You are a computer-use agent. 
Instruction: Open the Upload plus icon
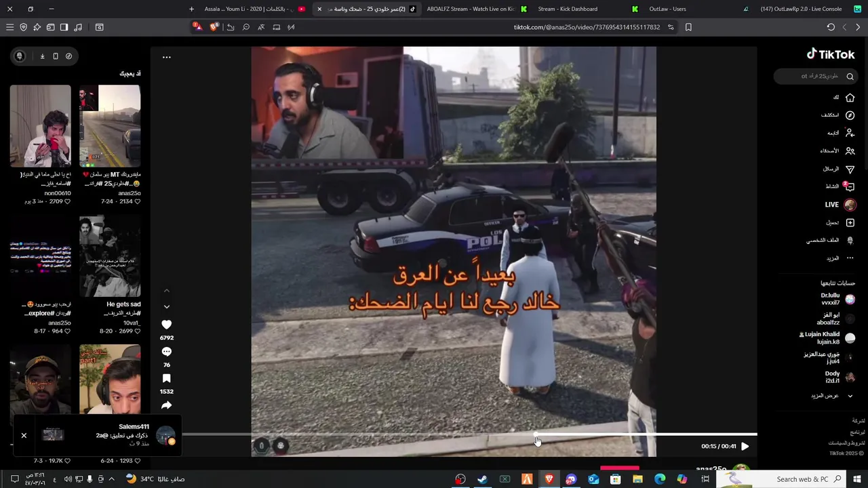pos(850,222)
